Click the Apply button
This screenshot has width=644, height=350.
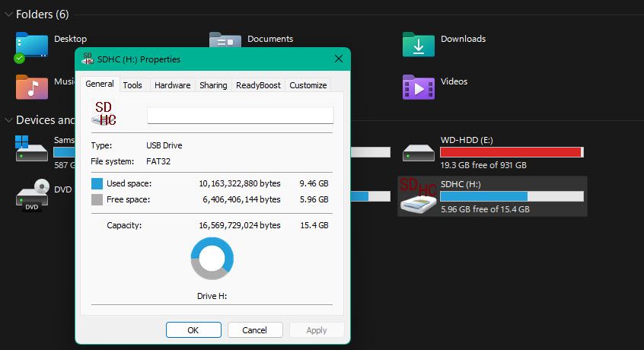click(316, 330)
